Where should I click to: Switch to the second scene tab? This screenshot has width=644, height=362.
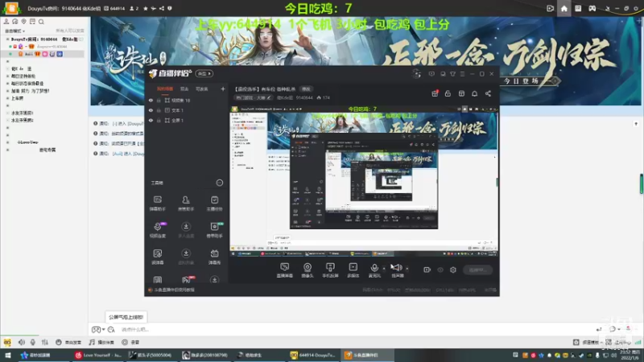(x=184, y=88)
